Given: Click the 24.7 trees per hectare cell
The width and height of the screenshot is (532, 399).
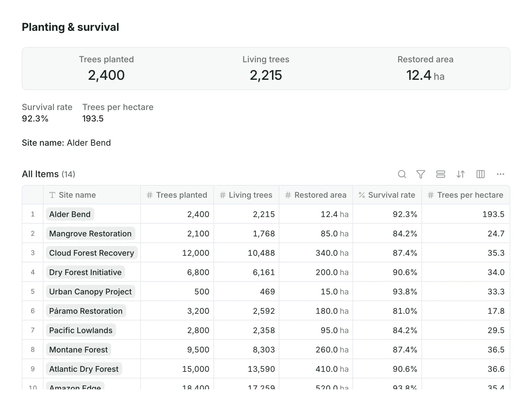Looking at the screenshot, I should point(466,234).
